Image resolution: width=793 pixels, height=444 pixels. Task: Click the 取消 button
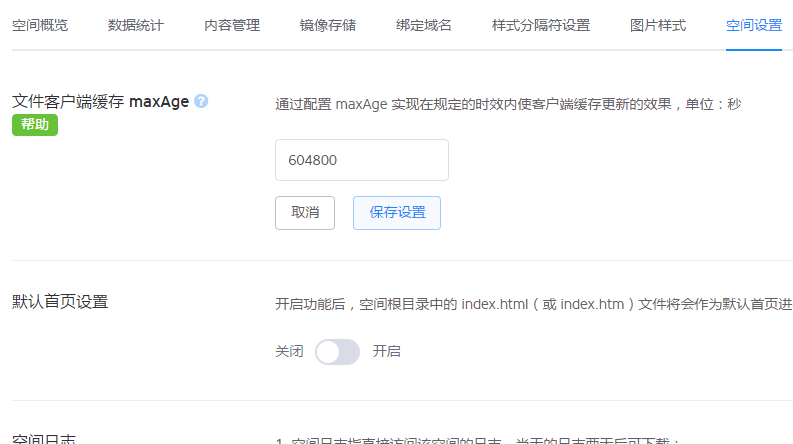pos(305,213)
